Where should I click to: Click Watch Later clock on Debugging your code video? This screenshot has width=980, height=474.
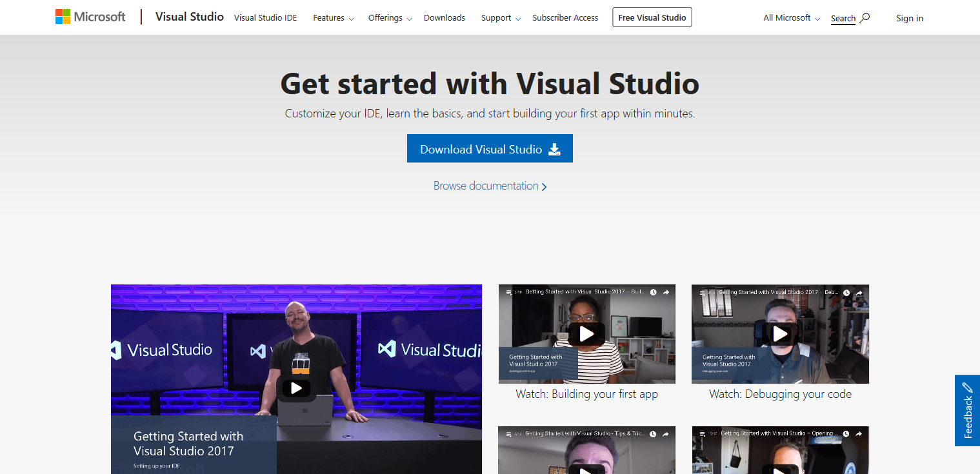(x=846, y=292)
